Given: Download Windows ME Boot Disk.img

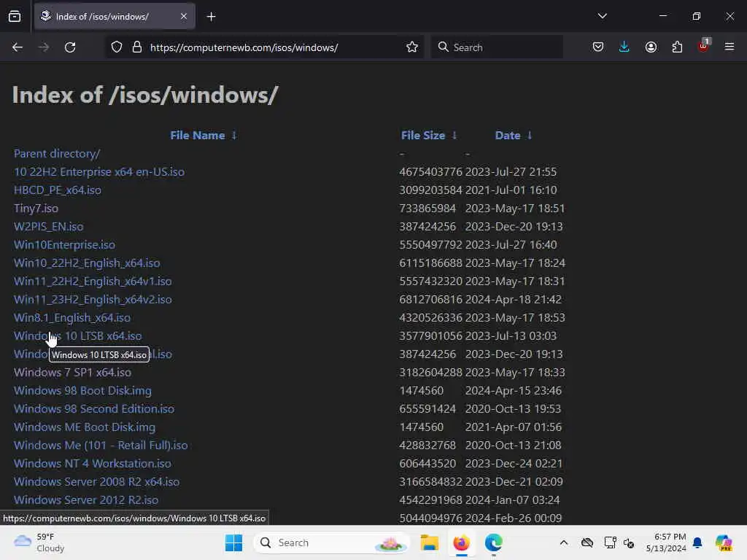Looking at the screenshot, I should tap(85, 427).
